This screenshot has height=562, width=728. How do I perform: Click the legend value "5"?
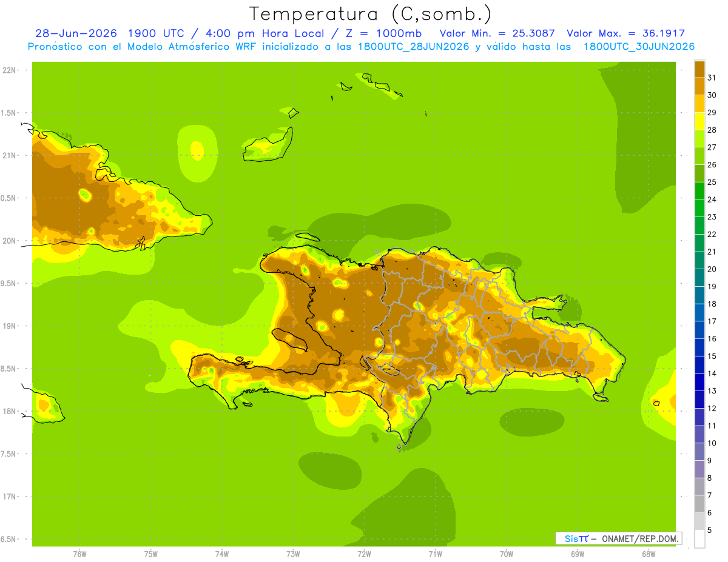709,530
